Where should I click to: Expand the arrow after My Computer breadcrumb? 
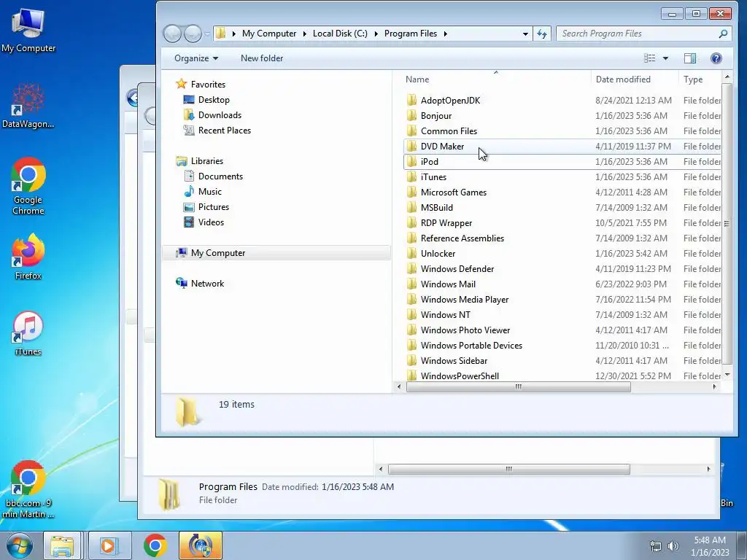(x=304, y=34)
